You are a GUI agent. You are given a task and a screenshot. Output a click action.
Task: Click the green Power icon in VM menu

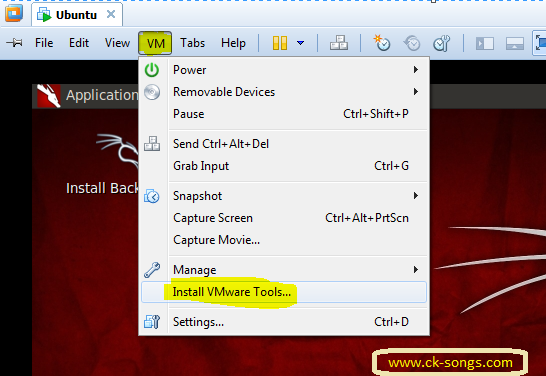click(152, 70)
